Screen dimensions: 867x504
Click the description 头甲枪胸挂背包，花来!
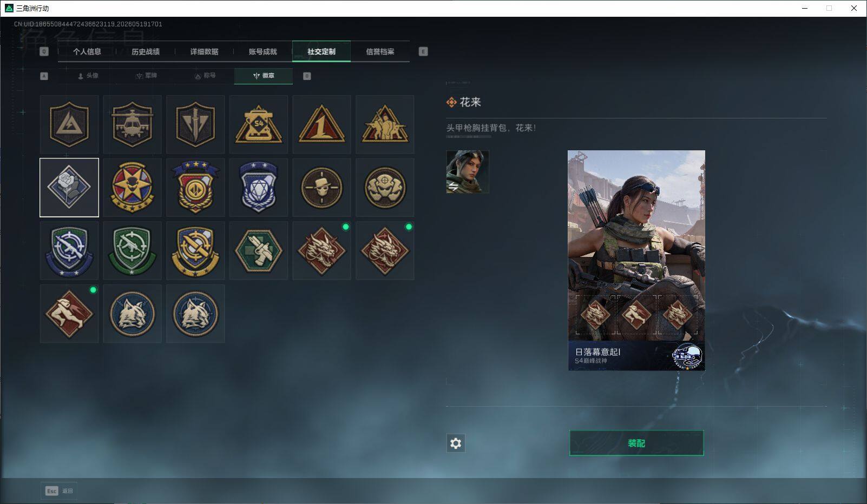491,128
